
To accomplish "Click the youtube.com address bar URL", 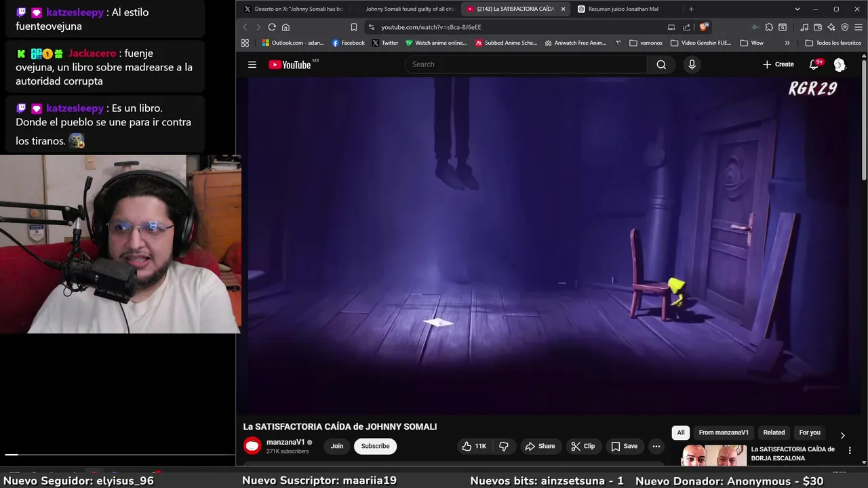I will click(x=431, y=27).
